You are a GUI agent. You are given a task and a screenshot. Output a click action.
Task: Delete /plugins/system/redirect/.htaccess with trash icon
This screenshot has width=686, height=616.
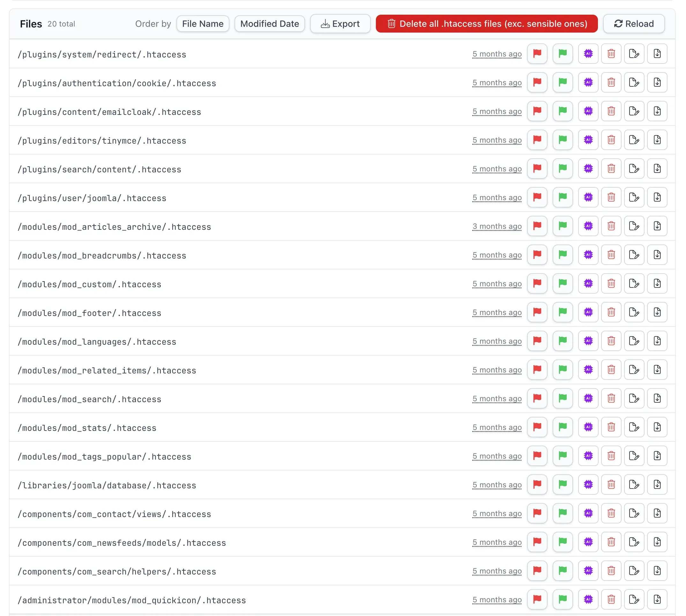coord(611,54)
